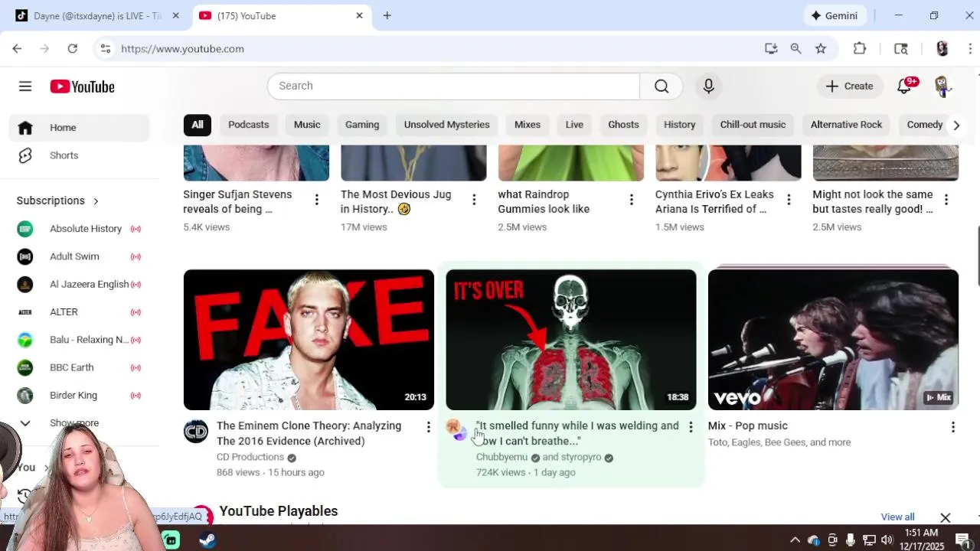This screenshot has width=980, height=551.
Task: Select the Gaming filter chip
Action: 362,125
